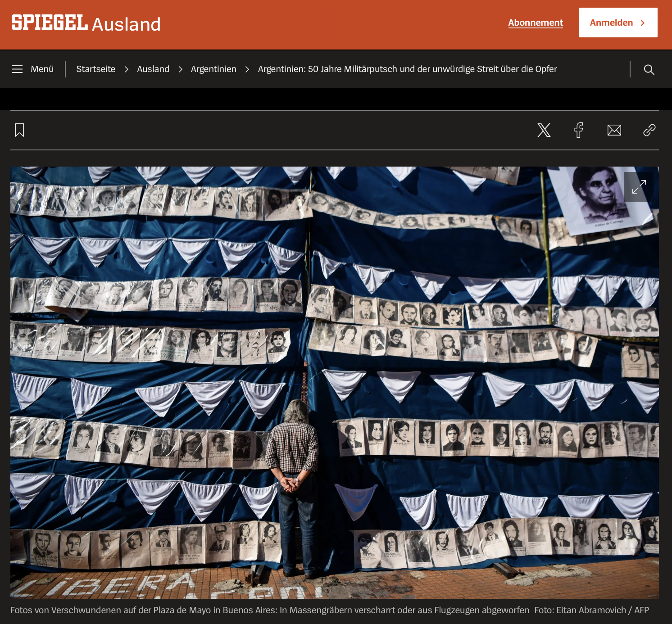Screen dimensions: 672x624
Task: Share article via email envelope icon
Action: click(x=614, y=130)
